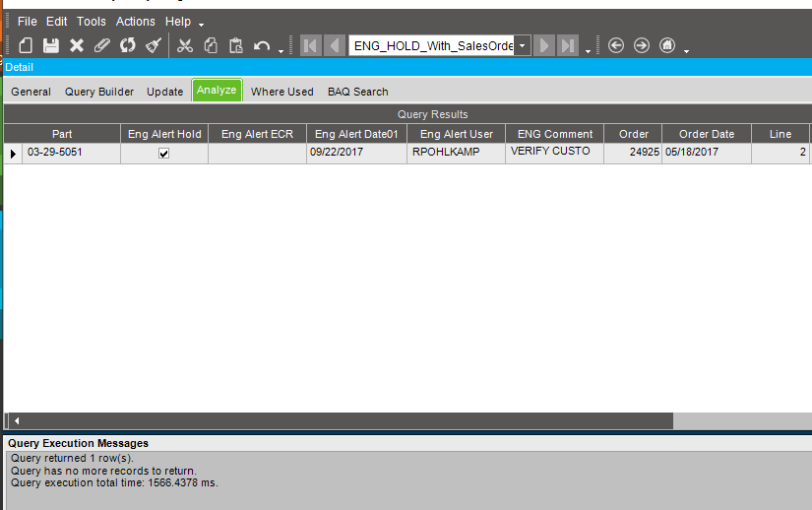The image size is (812, 510).
Task: Select date cell 09/22/2017
Action: pos(357,154)
